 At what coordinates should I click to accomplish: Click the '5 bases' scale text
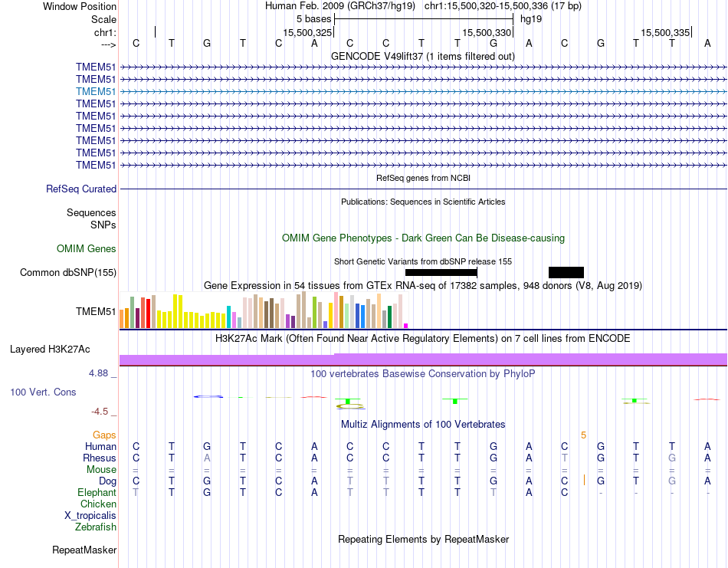(314, 19)
